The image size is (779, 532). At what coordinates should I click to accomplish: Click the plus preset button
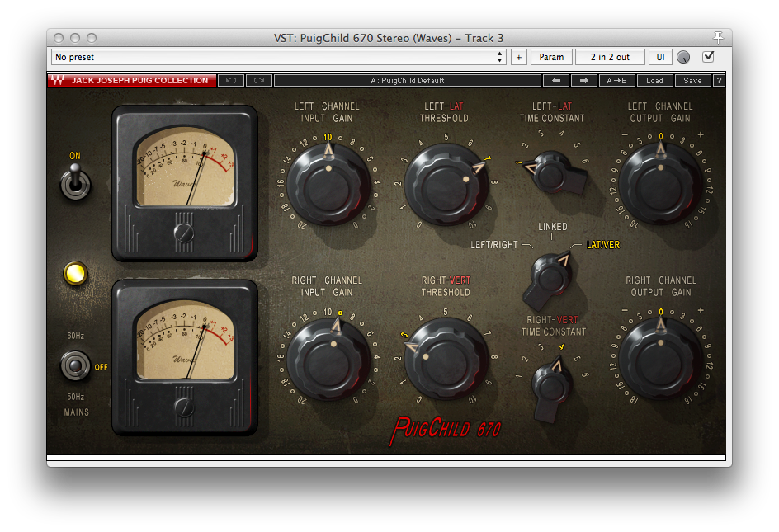(x=519, y=57)
